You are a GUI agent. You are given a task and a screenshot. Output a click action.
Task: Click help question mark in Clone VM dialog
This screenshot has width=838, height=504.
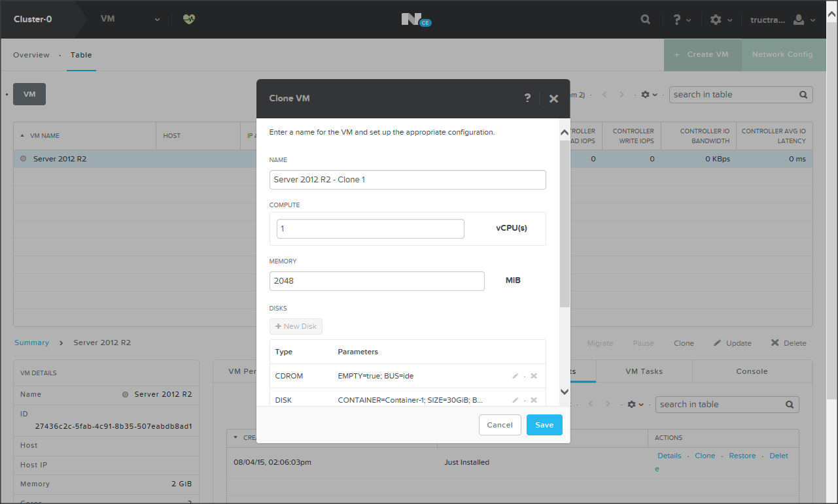pos(527,98)
